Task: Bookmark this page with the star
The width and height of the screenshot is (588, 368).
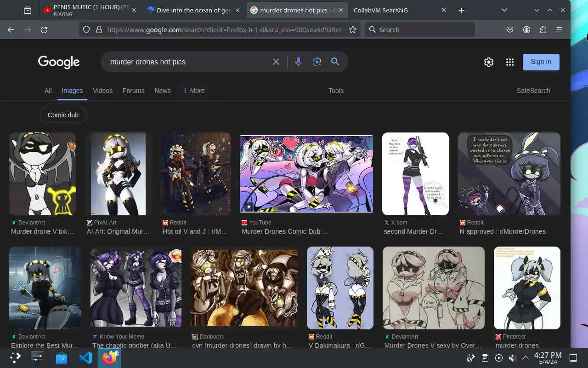Action: pyautogui.click(x=353, y=29)
